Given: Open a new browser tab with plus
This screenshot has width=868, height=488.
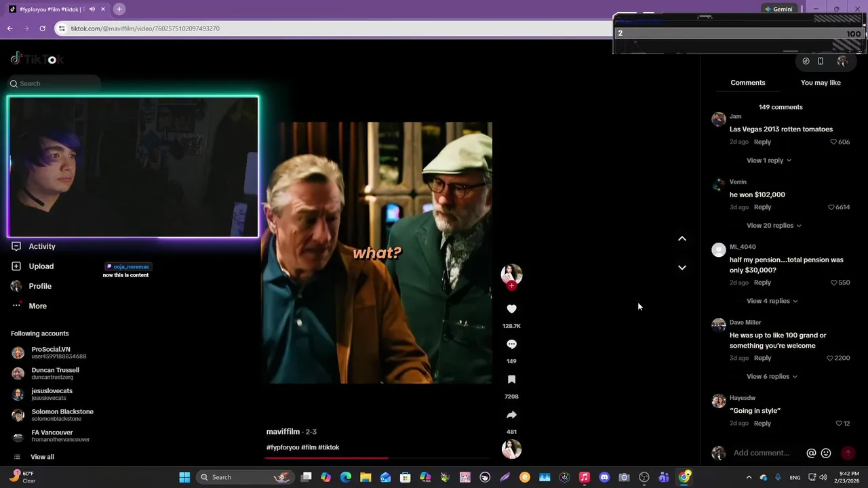Looking at the screenshot, I should pyautogui.click(x=119, y=9).
